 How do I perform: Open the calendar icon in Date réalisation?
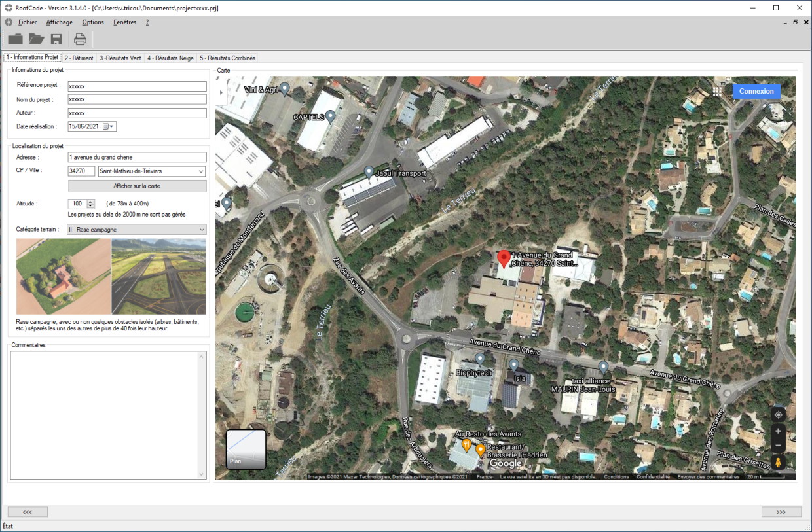pos(105,126)
